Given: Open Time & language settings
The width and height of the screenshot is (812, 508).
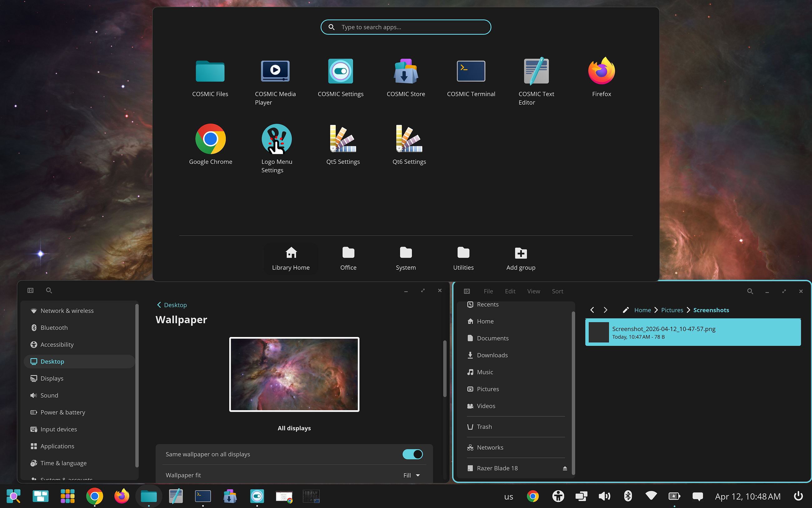Looking at the screenshot, I should 79,463.
